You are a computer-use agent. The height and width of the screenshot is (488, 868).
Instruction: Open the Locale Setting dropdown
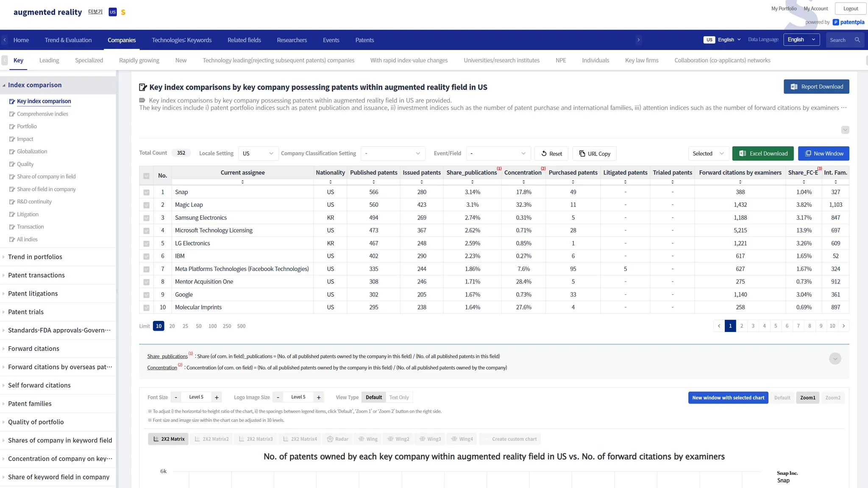point(258,153)
